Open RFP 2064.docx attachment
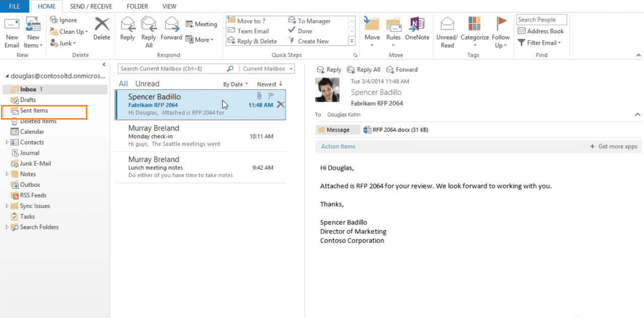This screenshot has height=318, width=644. pyautogui.click(x=396, y=130)
